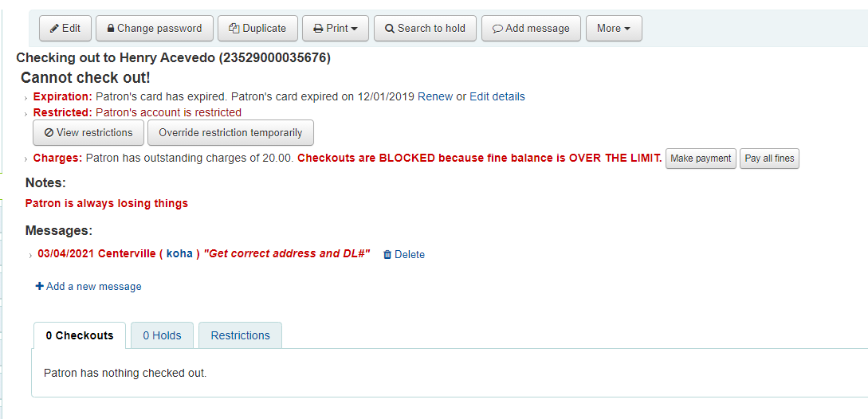Open the Edit details link
The width and height of the screenshot is (868, 419).
click(x=497, y=96)
